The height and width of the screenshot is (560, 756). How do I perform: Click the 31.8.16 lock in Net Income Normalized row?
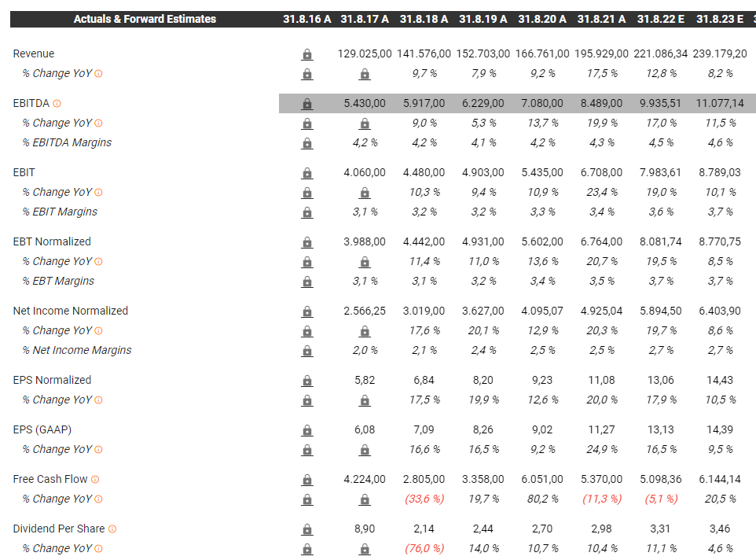(306, 311)
